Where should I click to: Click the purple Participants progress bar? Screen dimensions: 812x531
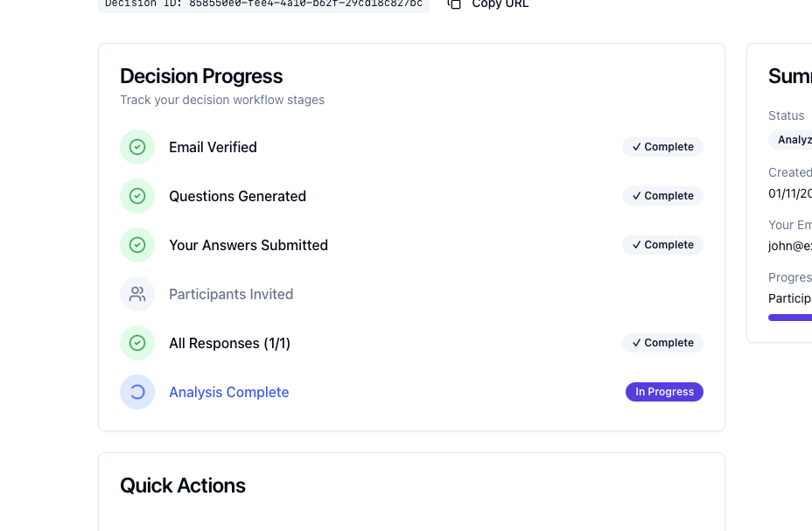click(790, 318)
